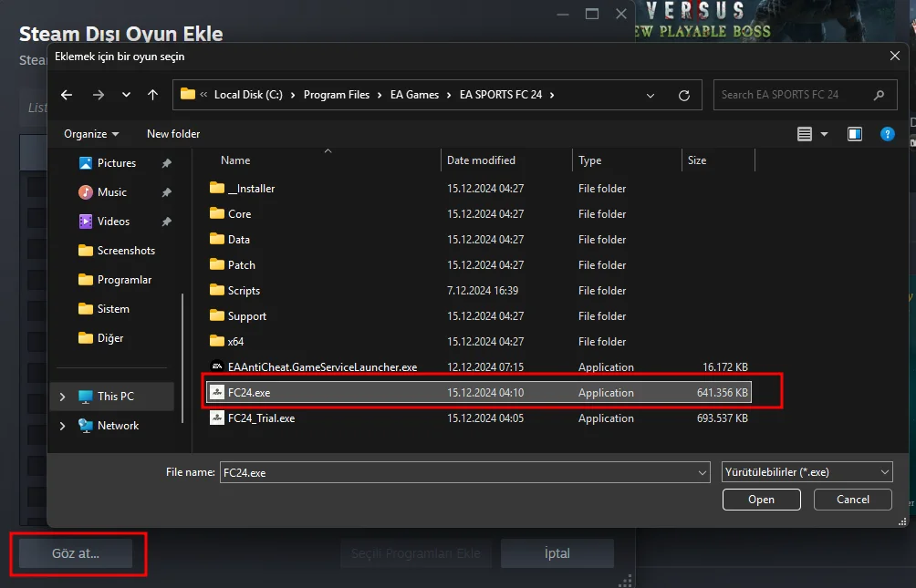Click the pin icon next to Music
The height and width of the screenshot is (588, 916).
(x=166, y=192)
